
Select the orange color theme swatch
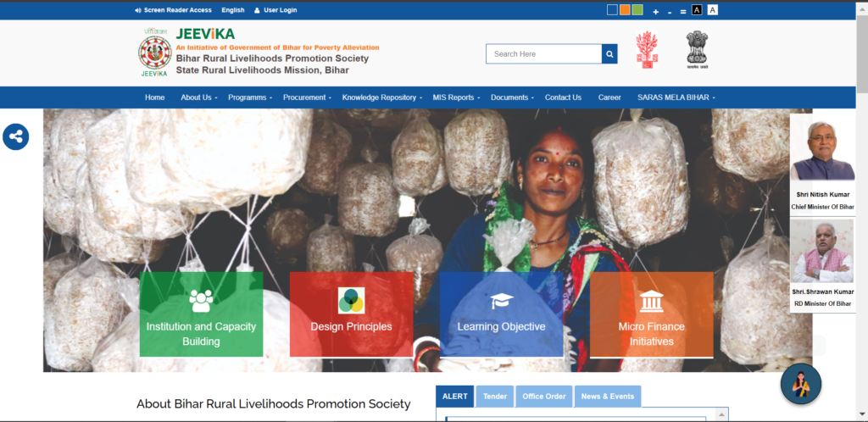pos(625,10)
